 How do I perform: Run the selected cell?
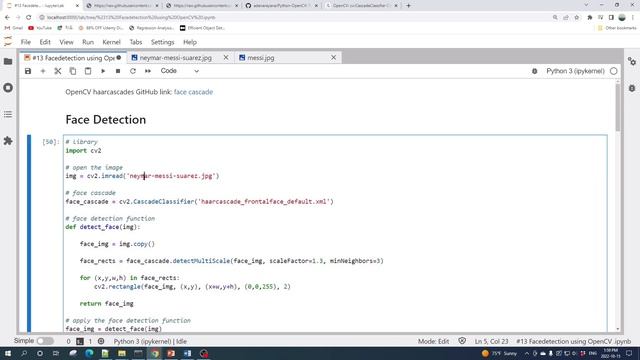(x=103, y=71)
